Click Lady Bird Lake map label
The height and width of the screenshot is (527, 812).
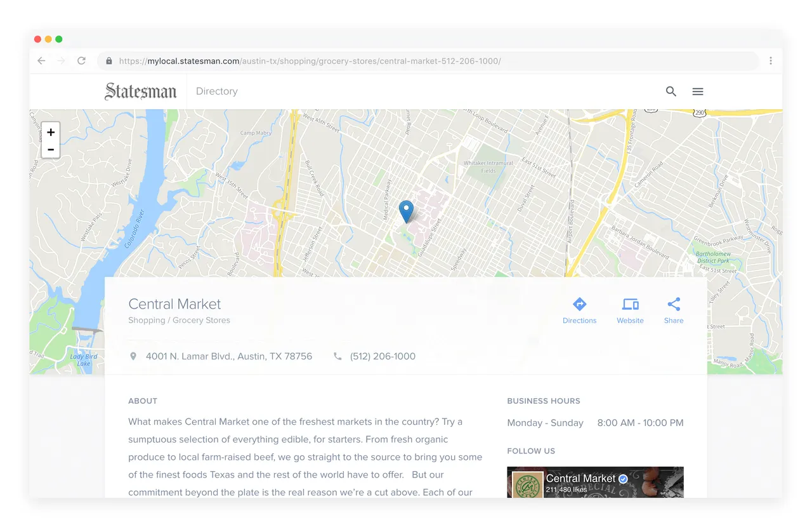point(84,360)
